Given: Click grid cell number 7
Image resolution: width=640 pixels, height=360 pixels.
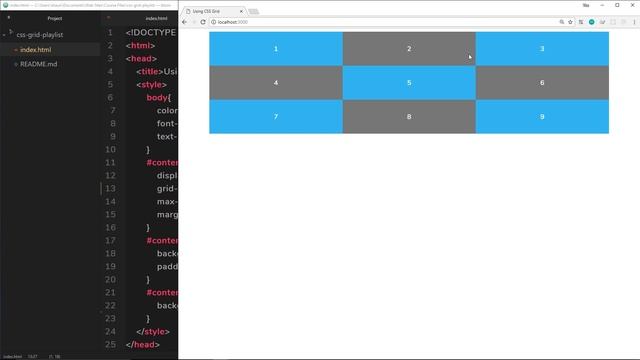Looking at the screenshot, I should [x=276, y=116].
